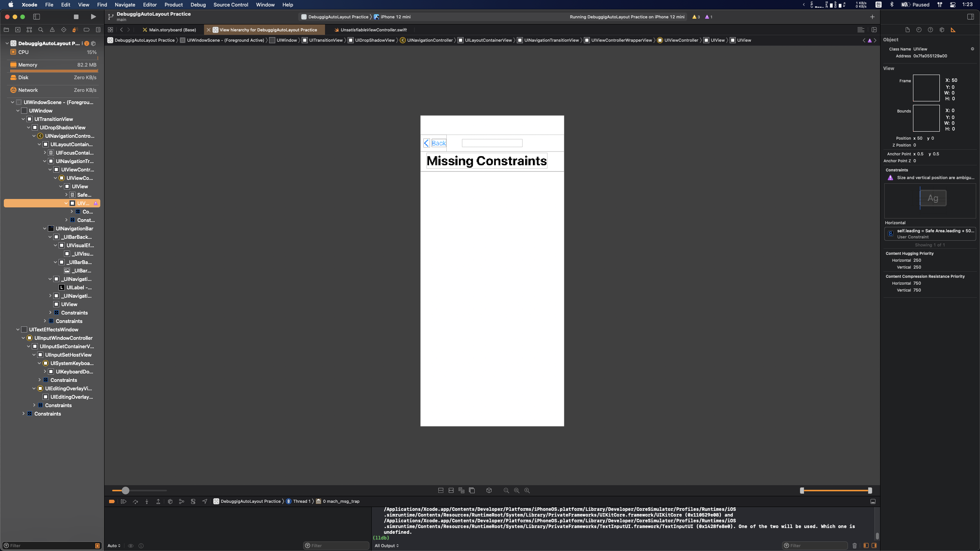Open the Source Control menu
The height and width of the screenshot is (551, 980).
coord(230,5)
